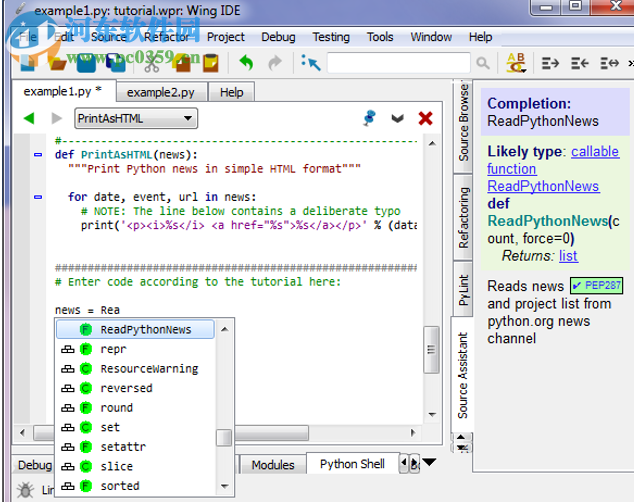Open the Debug menu

[x=278, y=37]
